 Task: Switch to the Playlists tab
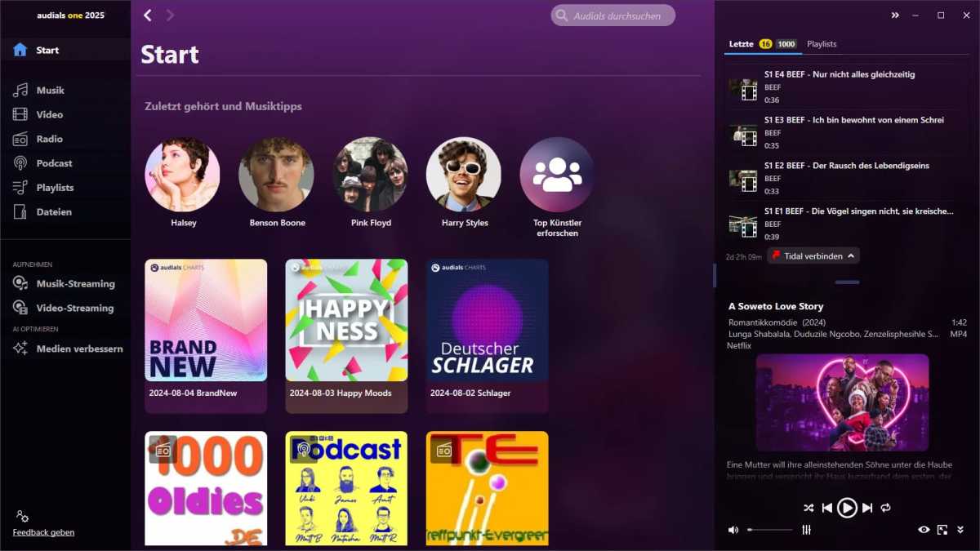pyautogui.click(x=822, y=44)
